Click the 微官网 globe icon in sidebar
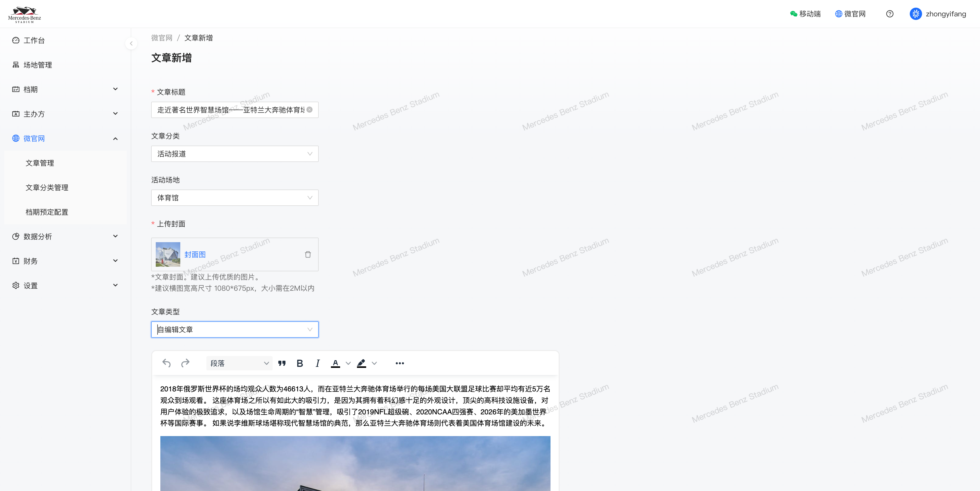 pyautogui.click(x=16, y=138)
